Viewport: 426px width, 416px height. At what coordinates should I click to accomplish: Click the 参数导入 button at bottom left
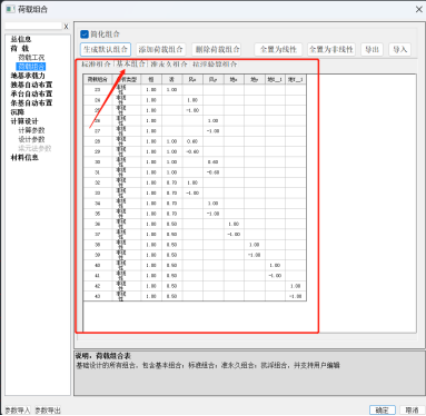(x=18, y=410)
